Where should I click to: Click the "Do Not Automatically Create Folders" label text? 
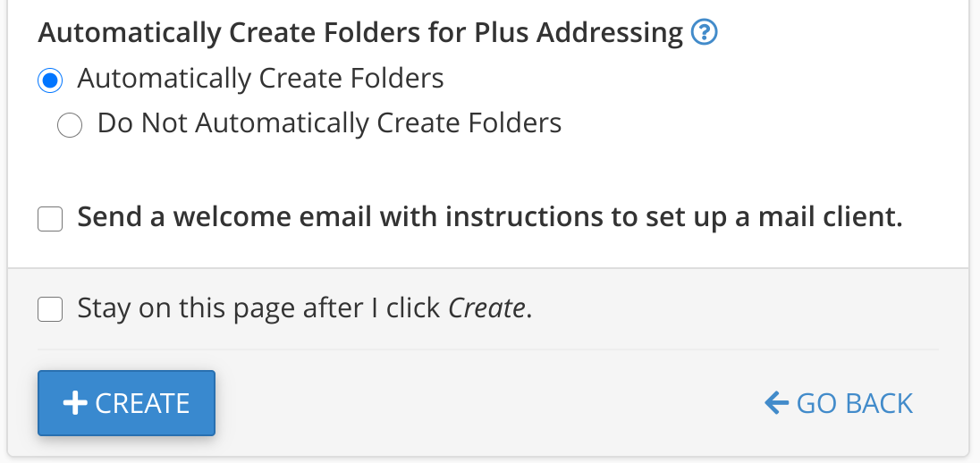click(329, 122)
